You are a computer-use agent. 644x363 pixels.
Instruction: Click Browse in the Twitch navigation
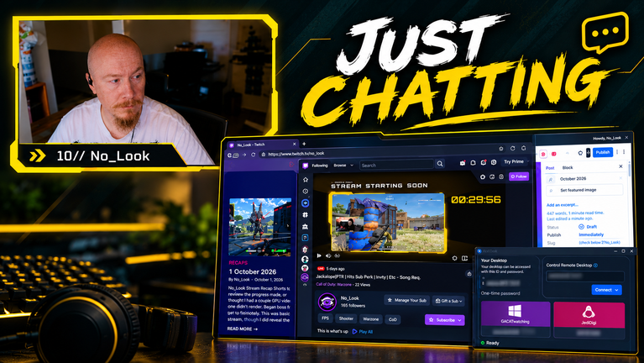pyautogui.click(x=340, y=166)
